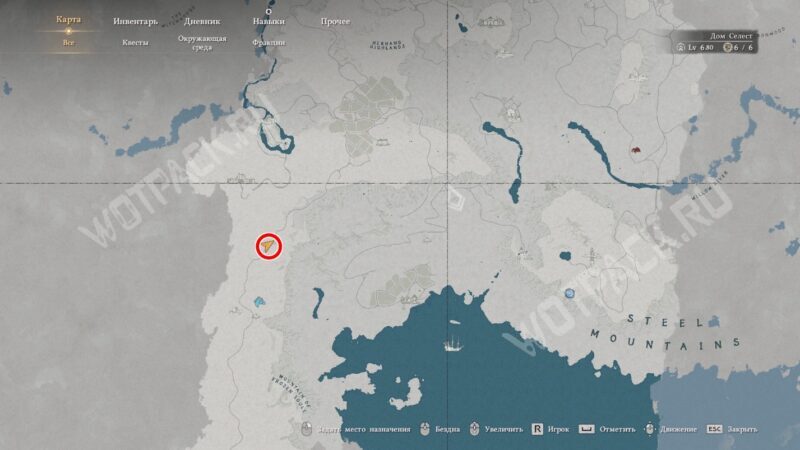
Task: Filter map by Фракции
Action: 268,43
